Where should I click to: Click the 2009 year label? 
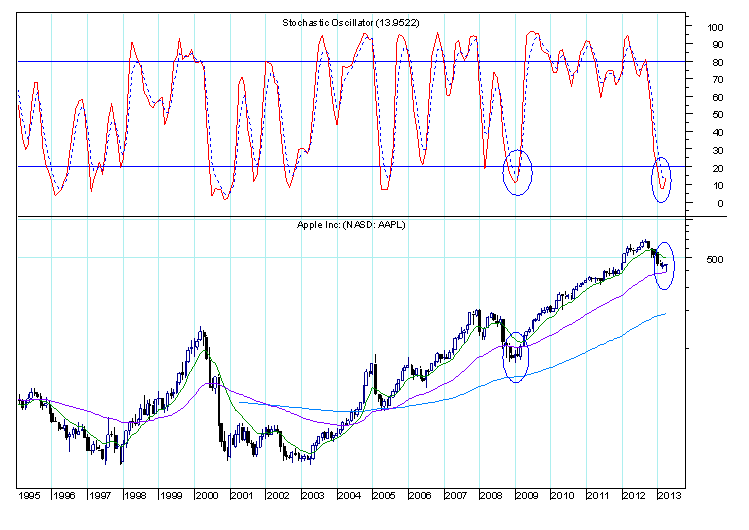pyautogui.click(x=527, y=495)
